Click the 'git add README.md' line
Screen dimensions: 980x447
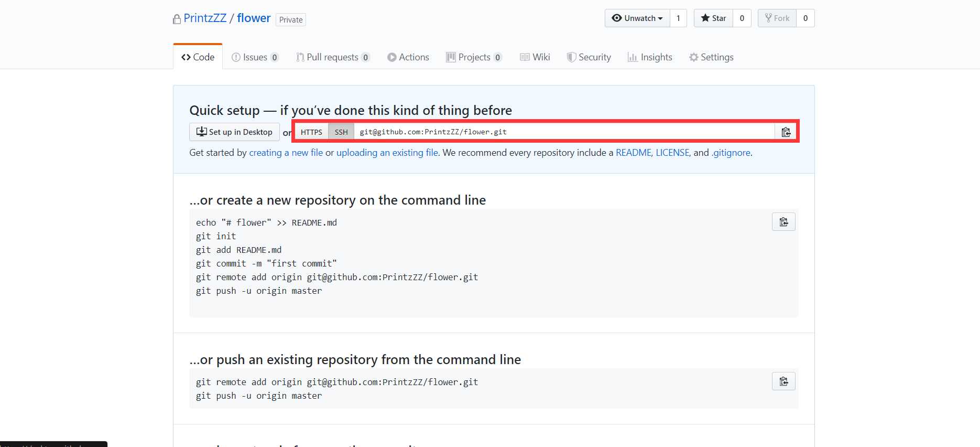[x=238, y=250]
